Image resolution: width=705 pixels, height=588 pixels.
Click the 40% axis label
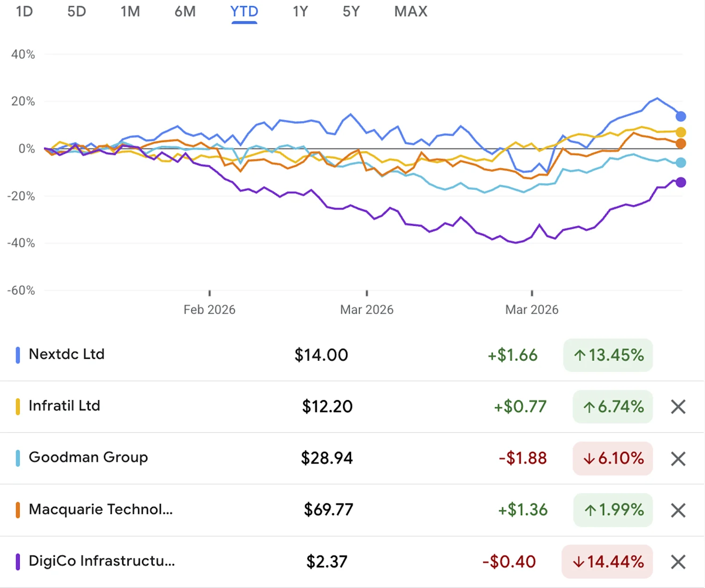(x=23, y=54)
